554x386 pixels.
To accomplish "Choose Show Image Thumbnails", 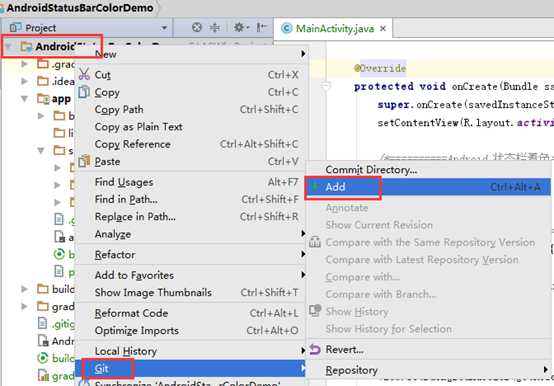I will [x=191, y=292].
